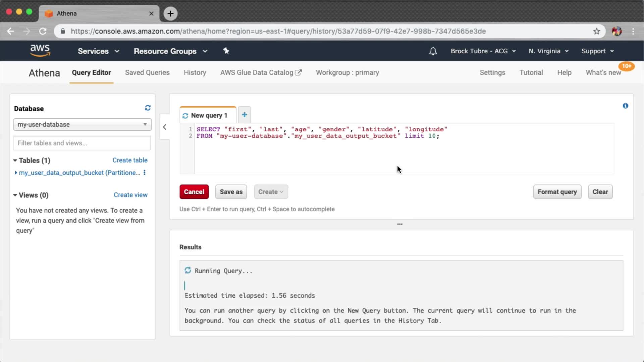
Task: Open the info icon in query panel
Action: [625, 106]
